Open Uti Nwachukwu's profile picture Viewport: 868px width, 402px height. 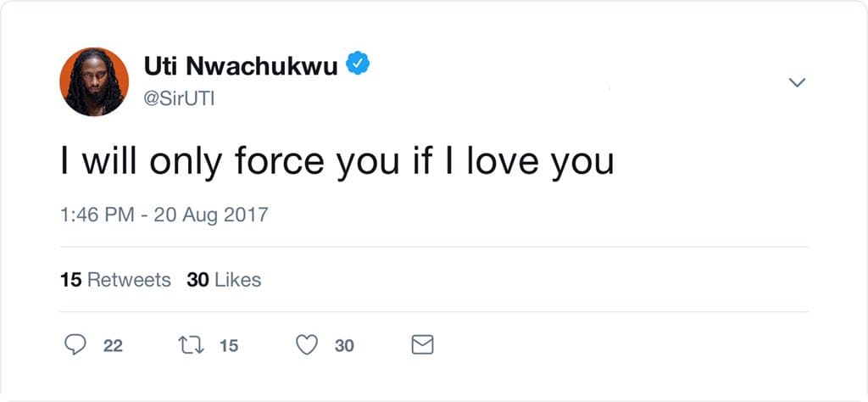click(94, 82)
